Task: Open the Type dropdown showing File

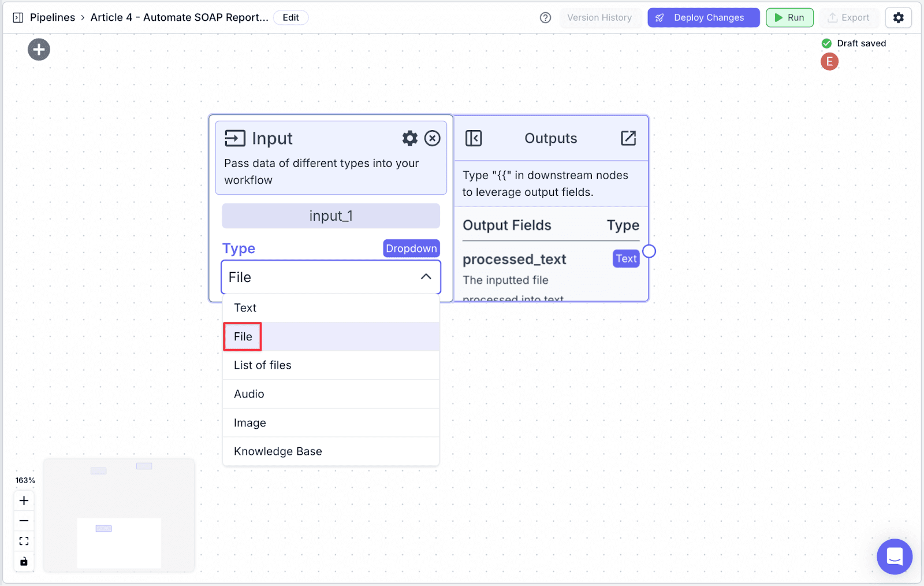Action: (x=331, y=277)
